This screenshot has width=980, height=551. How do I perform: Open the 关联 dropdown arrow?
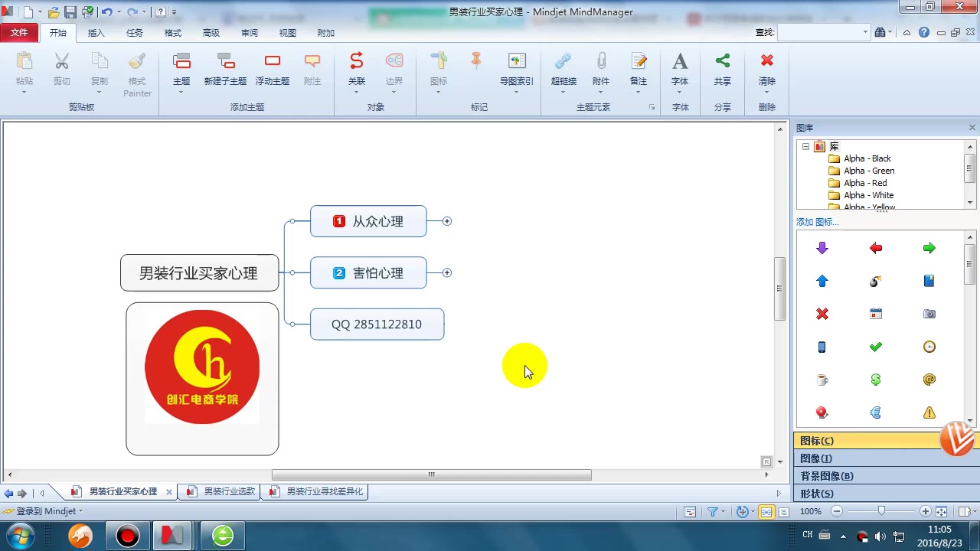356,93
